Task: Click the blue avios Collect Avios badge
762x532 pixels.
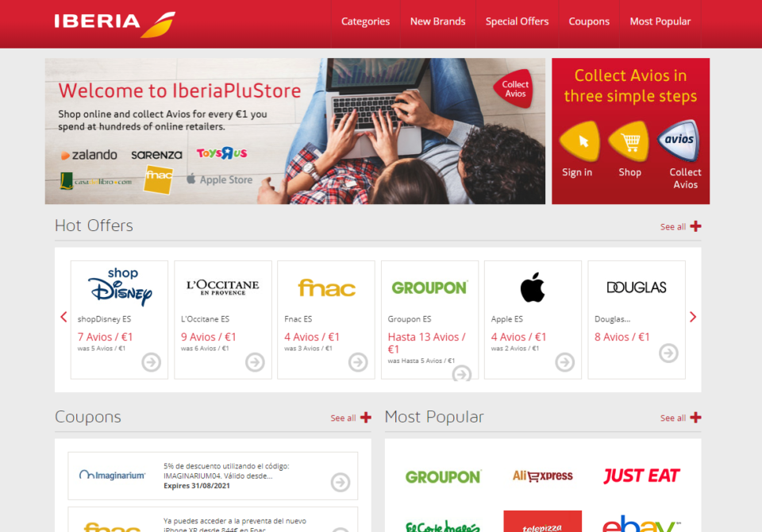Action: (679, 141)
